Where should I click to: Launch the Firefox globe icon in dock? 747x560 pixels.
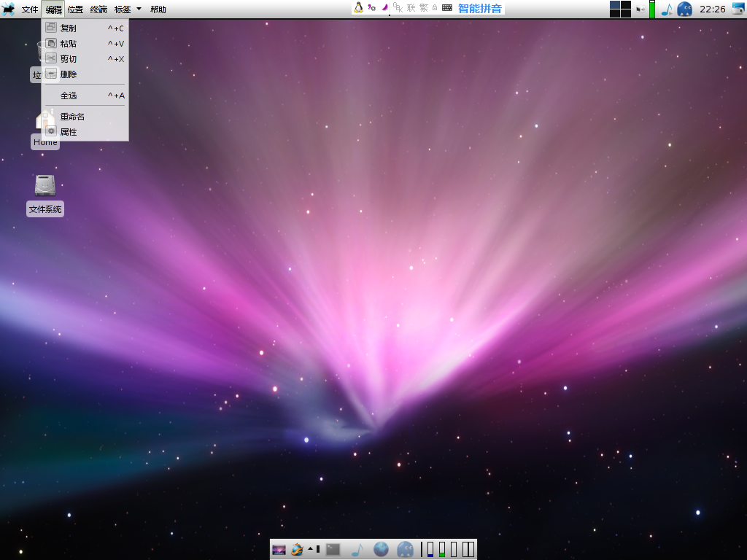pyautogui.click(x=298, y=550)
